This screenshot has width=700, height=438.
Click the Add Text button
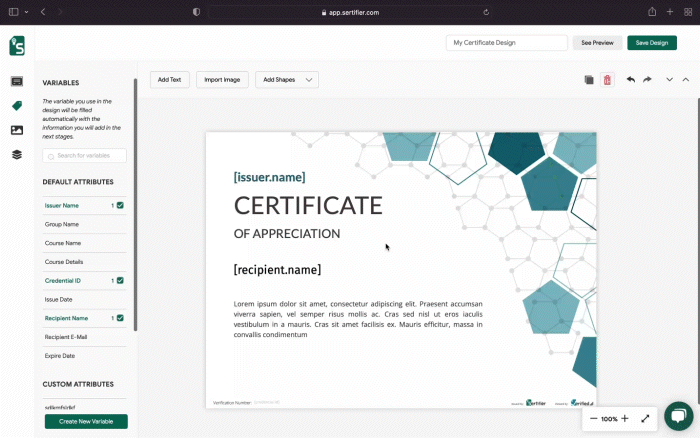pyautogui.click(x=170, y=80)
